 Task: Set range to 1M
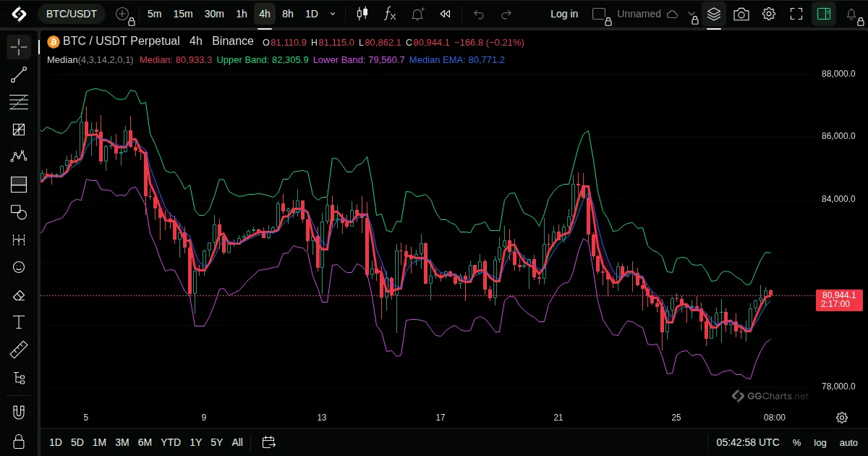click(x=100, y=442)
